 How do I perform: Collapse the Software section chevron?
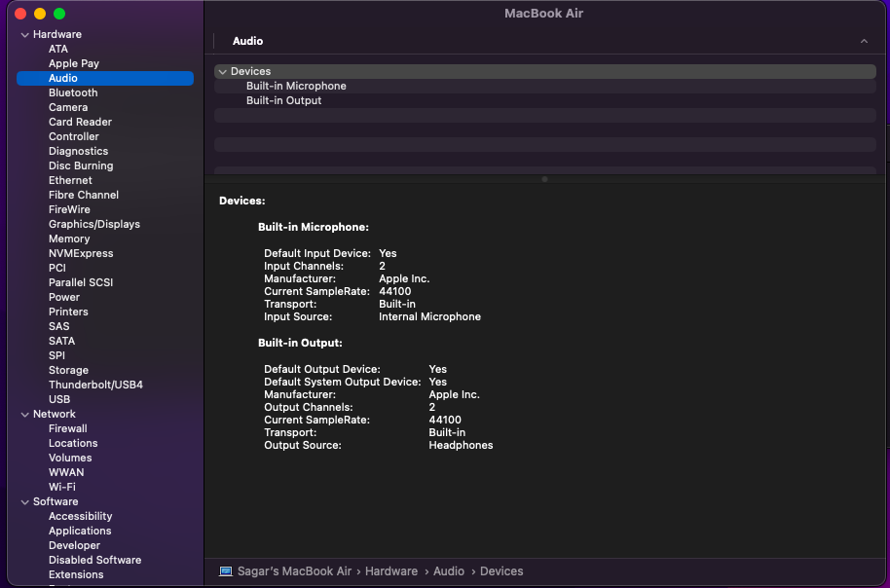[25, 501]
